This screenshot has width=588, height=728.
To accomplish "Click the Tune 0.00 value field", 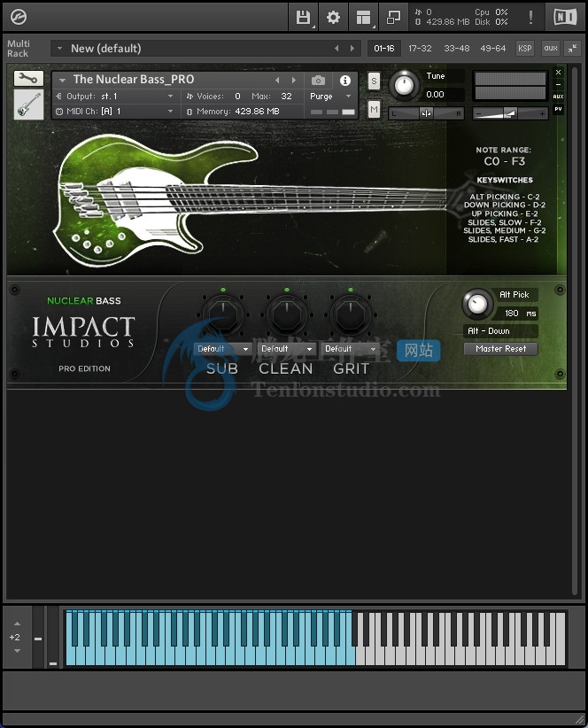I will (x=444, y=95).
